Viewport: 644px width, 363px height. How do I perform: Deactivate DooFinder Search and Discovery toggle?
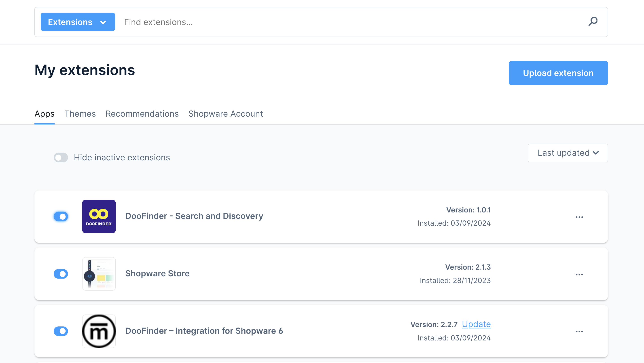(61, 216)
